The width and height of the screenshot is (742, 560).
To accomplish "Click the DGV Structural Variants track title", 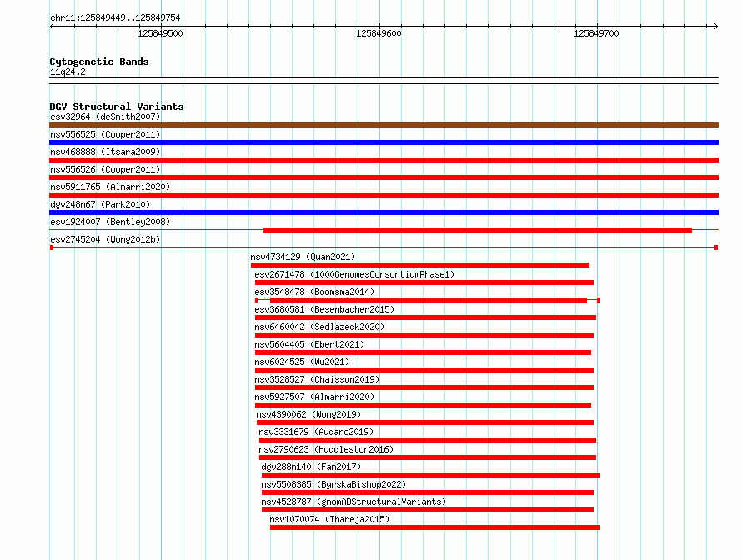I will pos(117,107).
